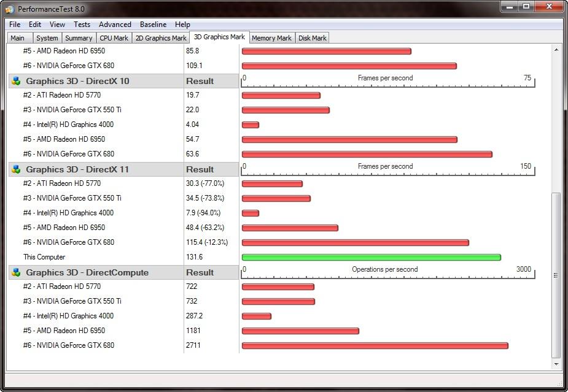Click the 22.0 DirectX 10 result value
Screen dimensions: 568x392
tap(192, 110)
